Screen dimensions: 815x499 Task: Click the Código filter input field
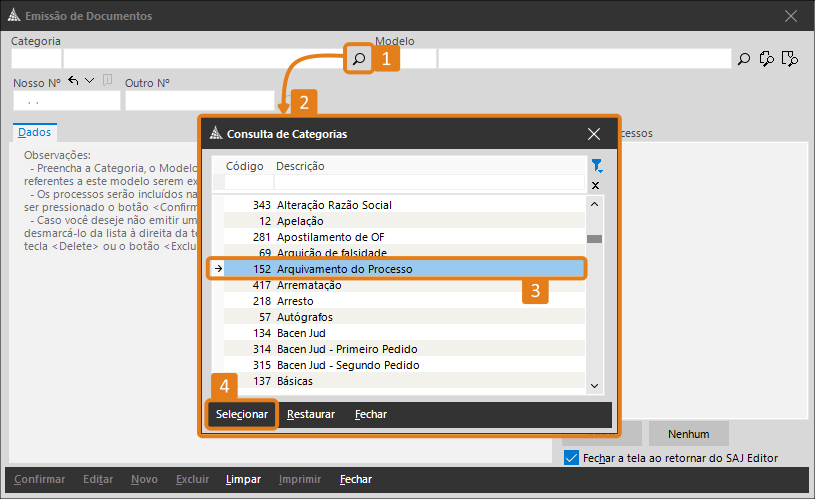point(248,183)
